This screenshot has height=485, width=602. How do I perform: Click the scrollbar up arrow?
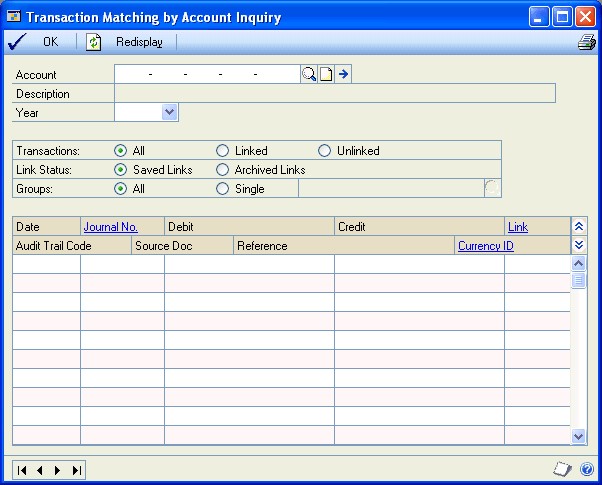coord(579,263)
